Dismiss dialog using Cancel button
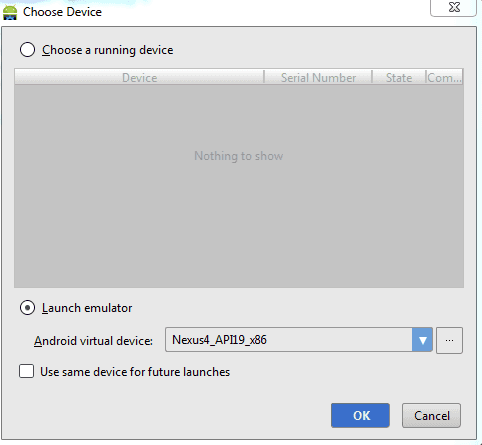Viewport: 482px width, 445px height. point(431,415)
